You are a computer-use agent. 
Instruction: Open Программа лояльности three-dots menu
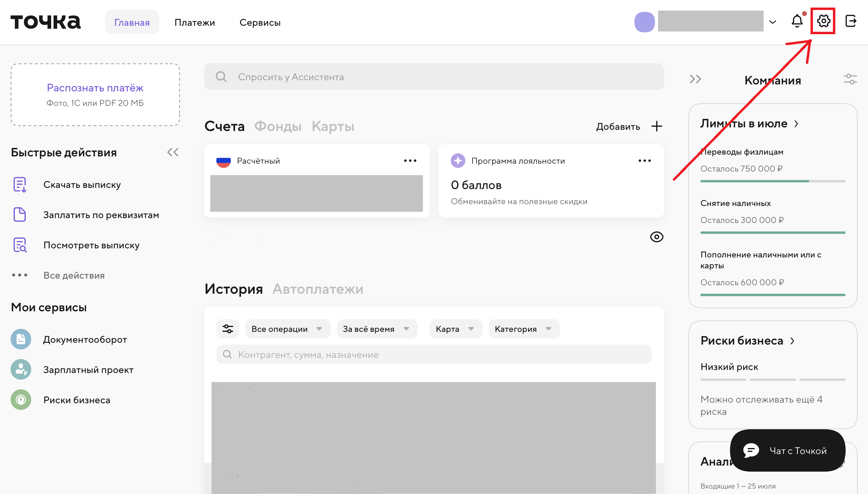click(644, 161)
